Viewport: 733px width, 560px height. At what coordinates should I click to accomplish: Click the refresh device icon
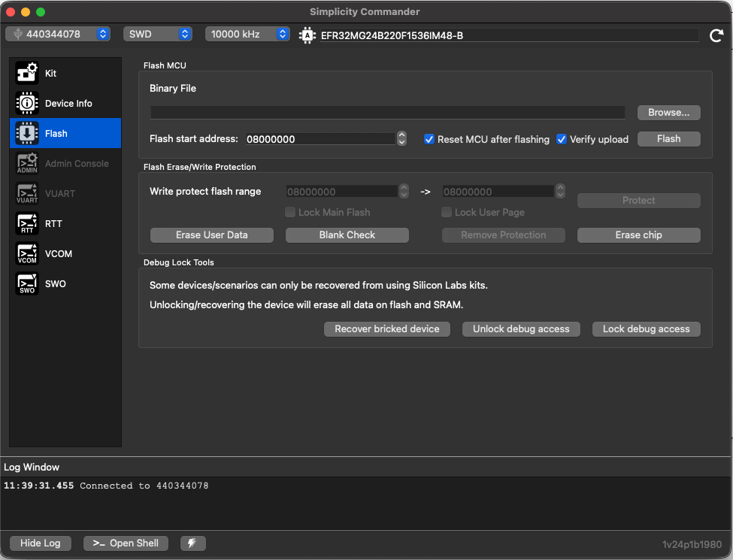click(x=716, y=35)
